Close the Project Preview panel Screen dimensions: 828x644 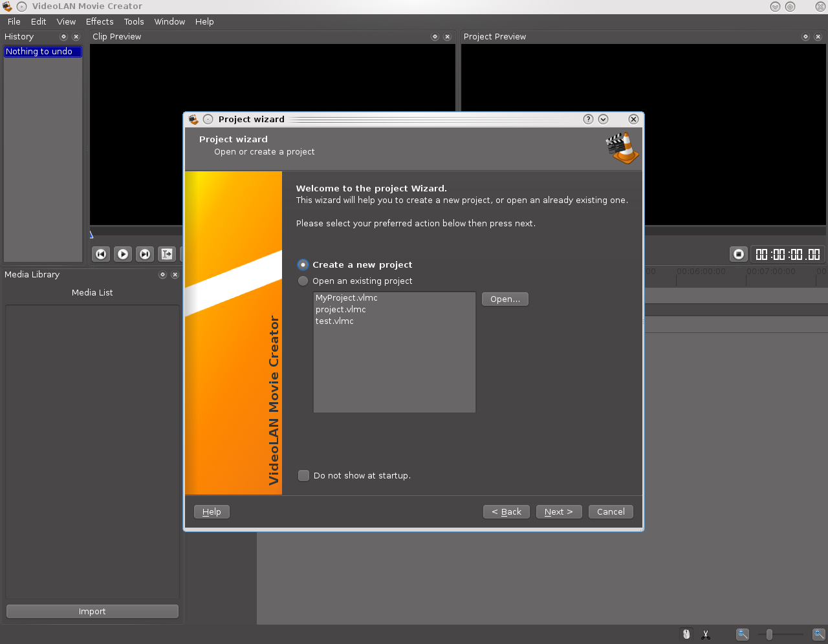tap(818, 37)
